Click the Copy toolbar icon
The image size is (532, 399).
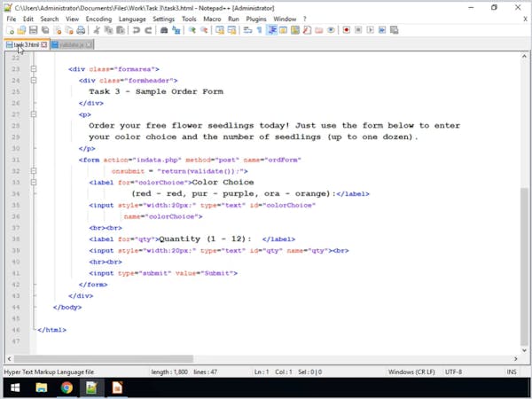point(108,30)
